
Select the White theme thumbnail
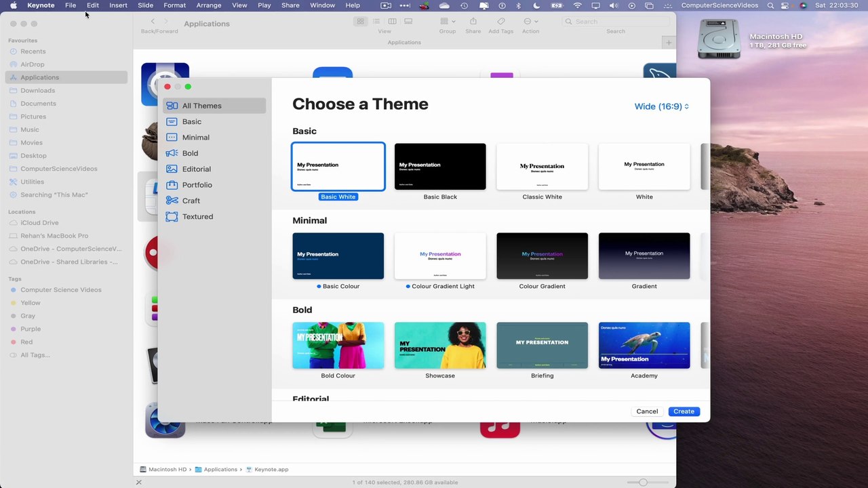[x=644, y=167]
